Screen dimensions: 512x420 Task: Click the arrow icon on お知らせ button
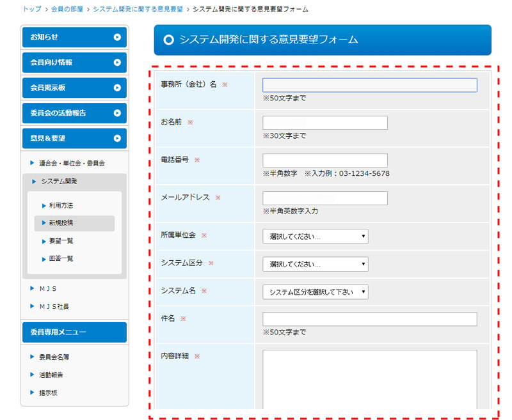point(117,37)
